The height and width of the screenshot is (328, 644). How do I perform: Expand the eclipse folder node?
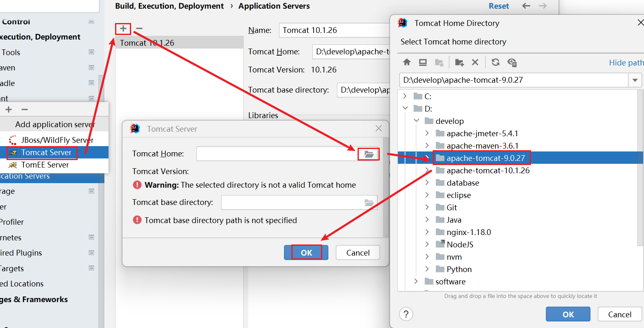(427, 195)
